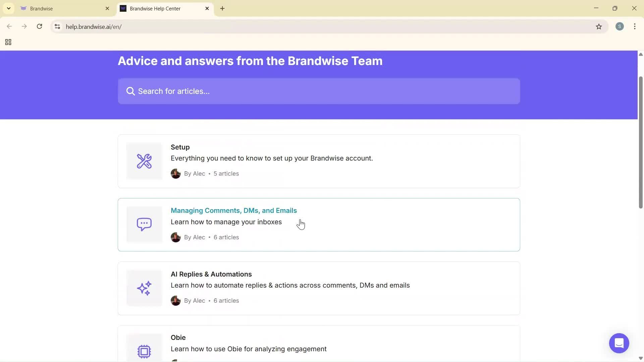Screen dimensions: 644x362
Task: Open the Managing Comments, DMs, and Emails link
Action: (233, 210)
